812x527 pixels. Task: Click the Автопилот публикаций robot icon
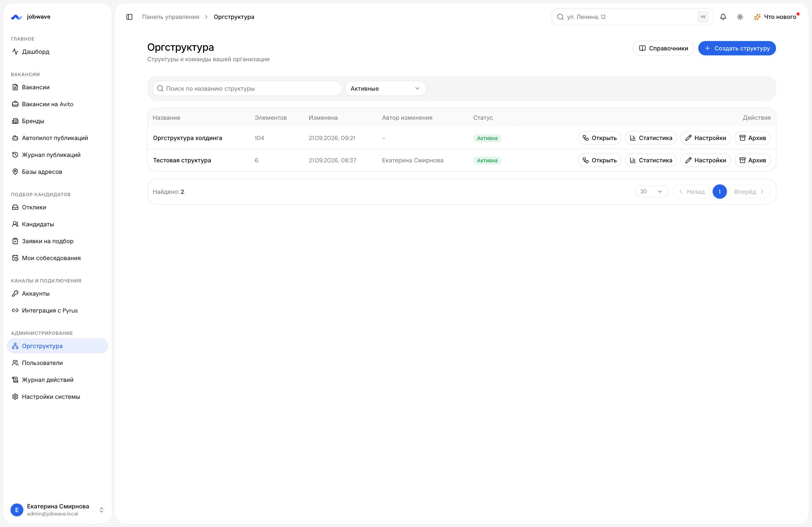[15, 138]
